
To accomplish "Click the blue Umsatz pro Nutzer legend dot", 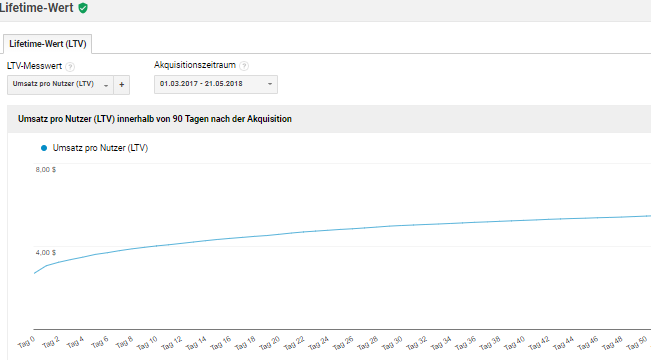I will click(x=44, y=148).
